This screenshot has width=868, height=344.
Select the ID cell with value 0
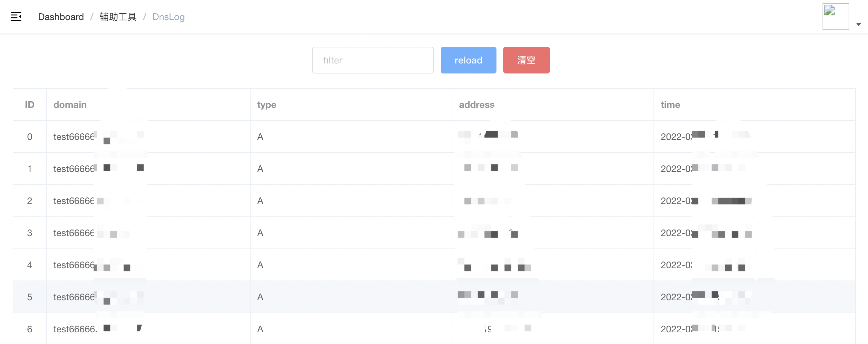[x=30, y=137]
